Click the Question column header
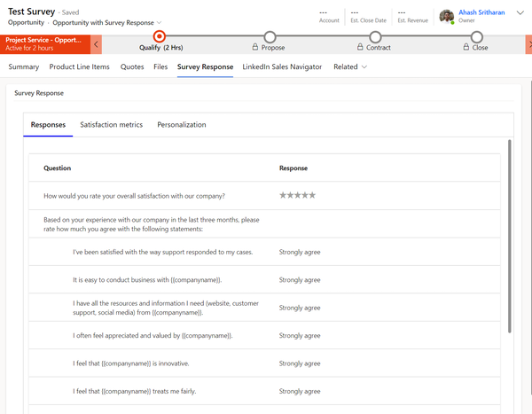Image resolution: width=532 pixels, height=414 pixels. (57, 168)
